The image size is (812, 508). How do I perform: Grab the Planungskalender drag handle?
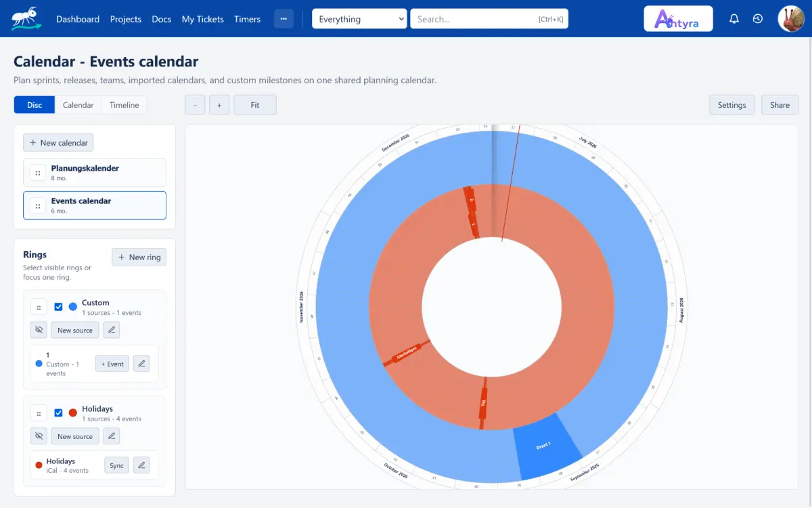click(38, 173)
